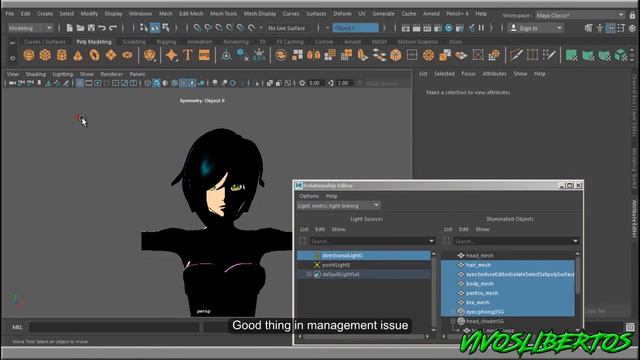Open the symmetry options dropdown arrow
The width and height of the screenshot is (640, 360).
(x=327, y=28)
